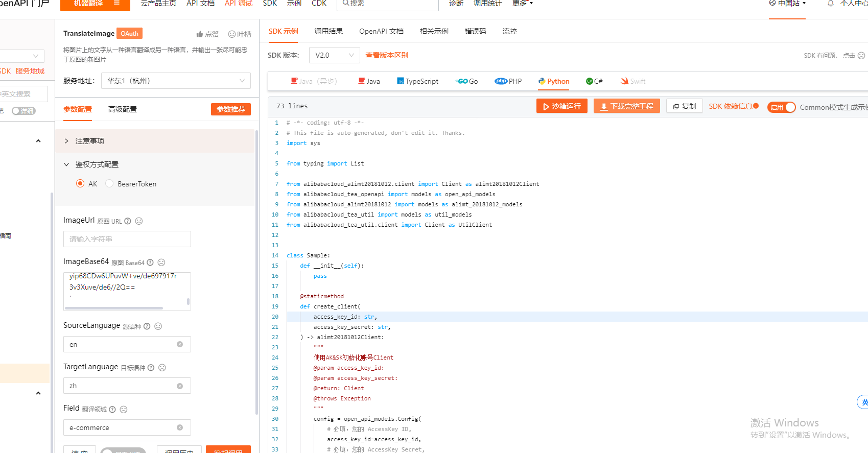Viewport: 868px width, 453px height.
Task: Open the 参数配置 tab
Action: pos(78,109)
